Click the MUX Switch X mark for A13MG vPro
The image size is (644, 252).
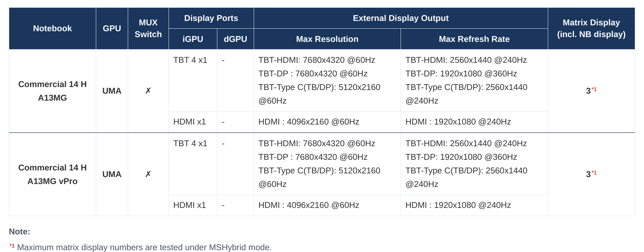148,174
